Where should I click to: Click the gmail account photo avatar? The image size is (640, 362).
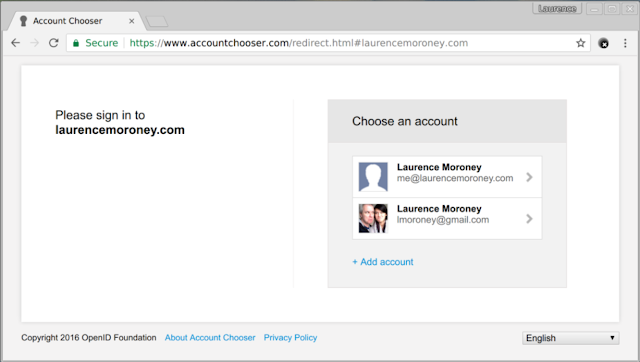click(x=373, y=218)
